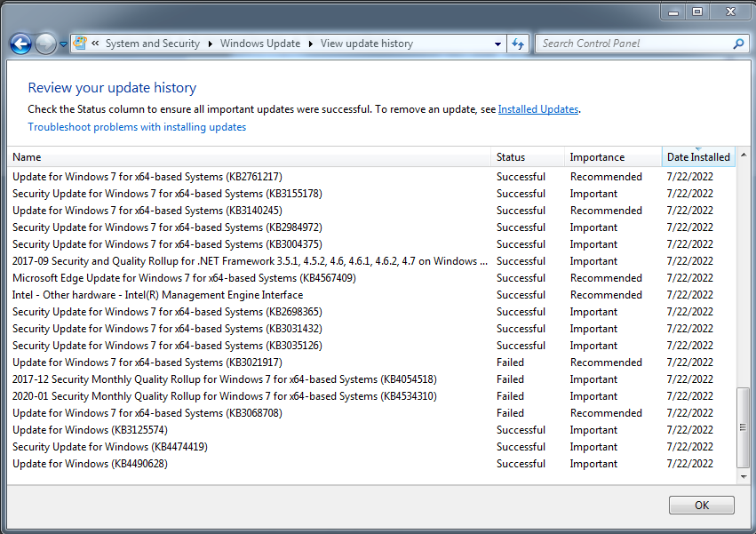Click the scrollbar down arrow
The width and height of the screenshot is (756, 534).
pos(743,476)
